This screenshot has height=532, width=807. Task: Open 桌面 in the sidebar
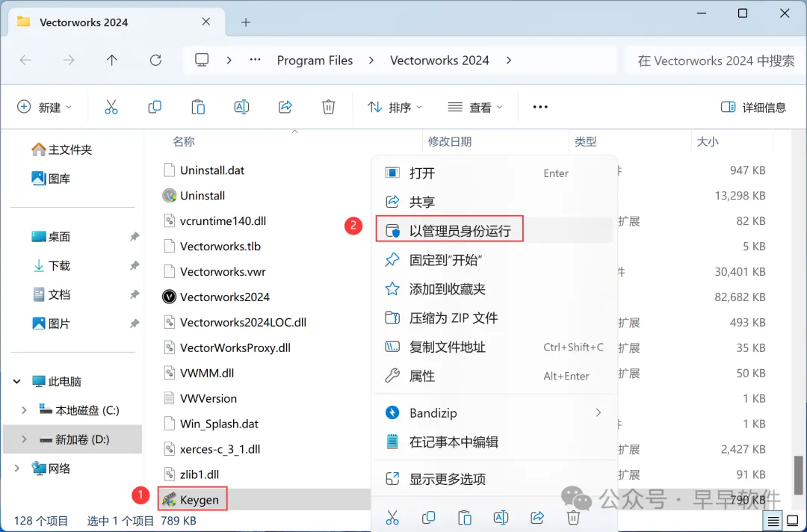tap(51, 237)
